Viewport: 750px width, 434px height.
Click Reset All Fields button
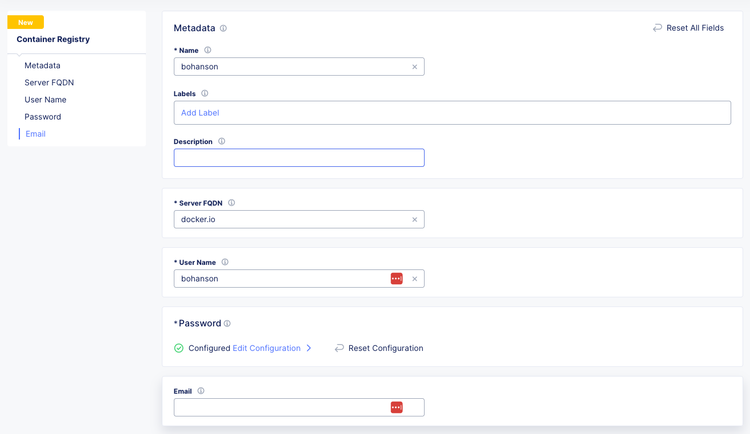coord(688,28)
